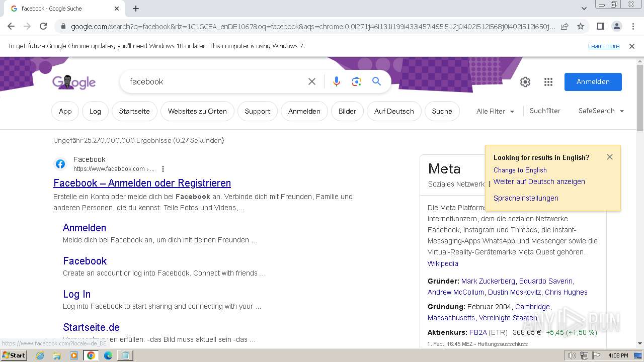Expand the SafeSearch dropdown

click(x=601, y=111)
